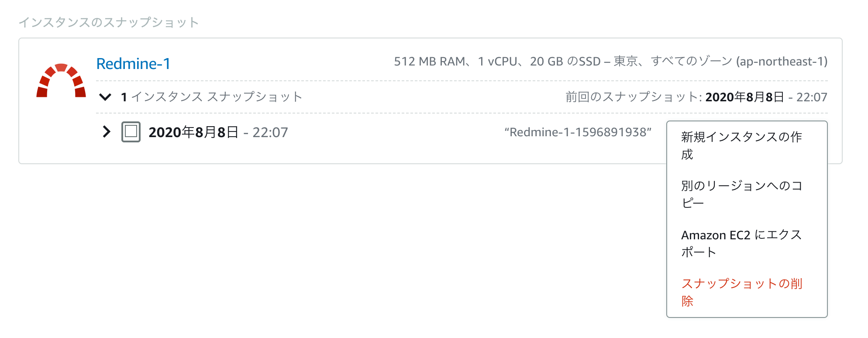Screen dimensions: 868x338
Task: Click the 20 GB のSSD storage text
Action: pyautogui.click(x=565, y=62)
